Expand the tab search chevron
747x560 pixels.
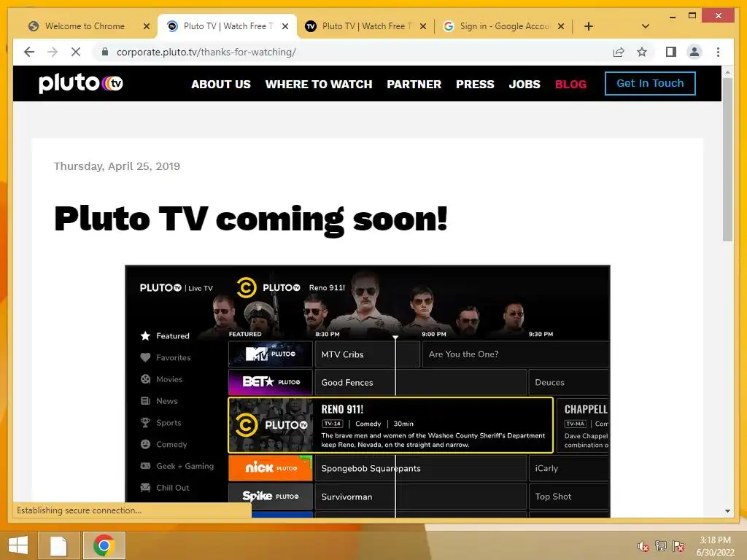646,26
